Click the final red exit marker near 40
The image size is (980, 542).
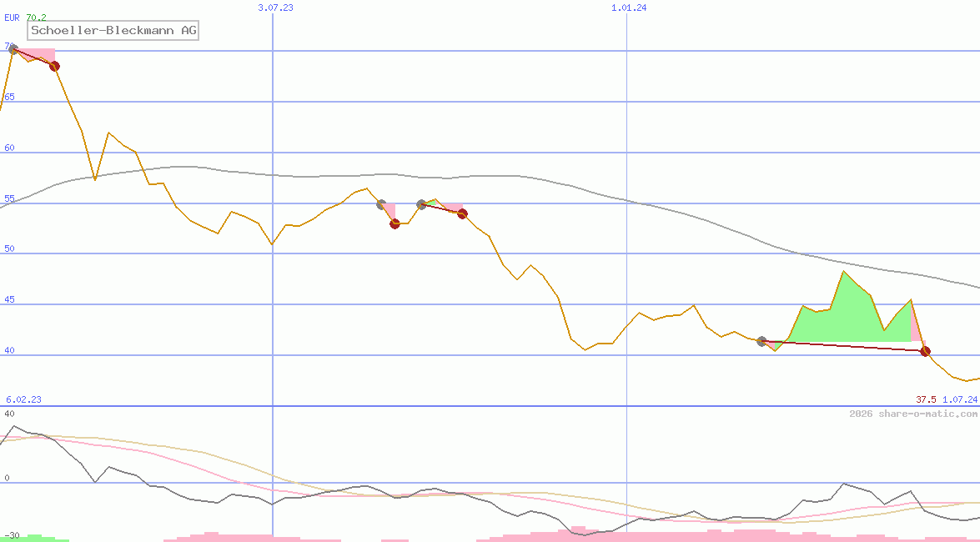925,351
